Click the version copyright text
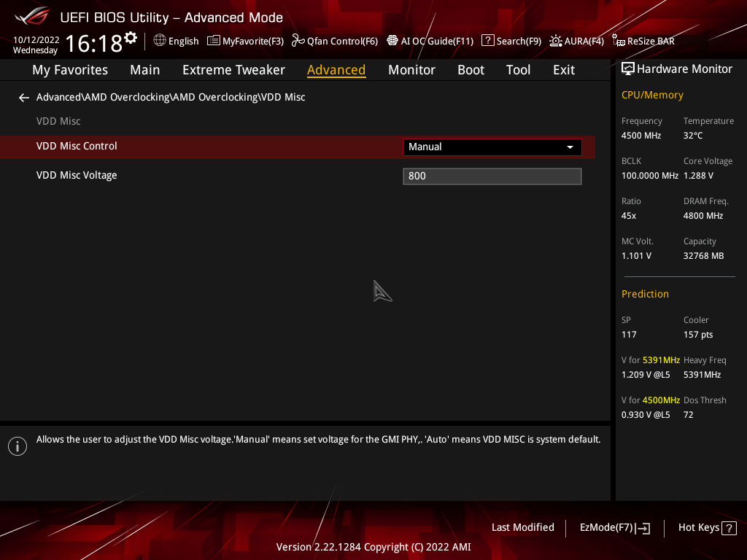 373,547
